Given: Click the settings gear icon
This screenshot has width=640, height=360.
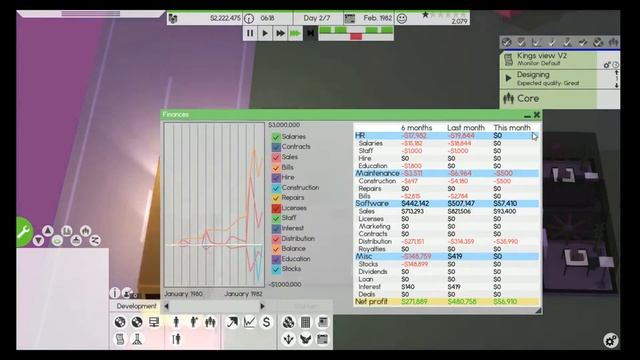Looking at the screenshot, I should [x=611, y=340].
